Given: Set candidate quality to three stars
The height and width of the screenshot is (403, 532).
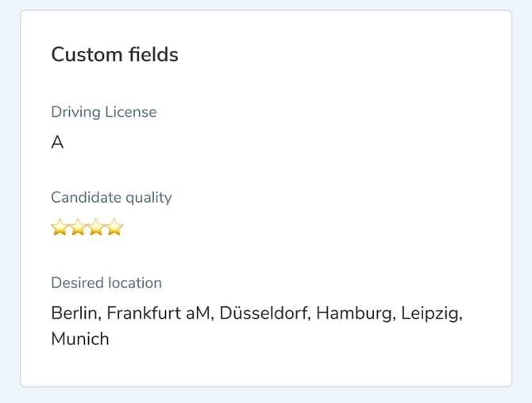Looking at the screenshot, I should pyautogui.click(x=96, y=228).
